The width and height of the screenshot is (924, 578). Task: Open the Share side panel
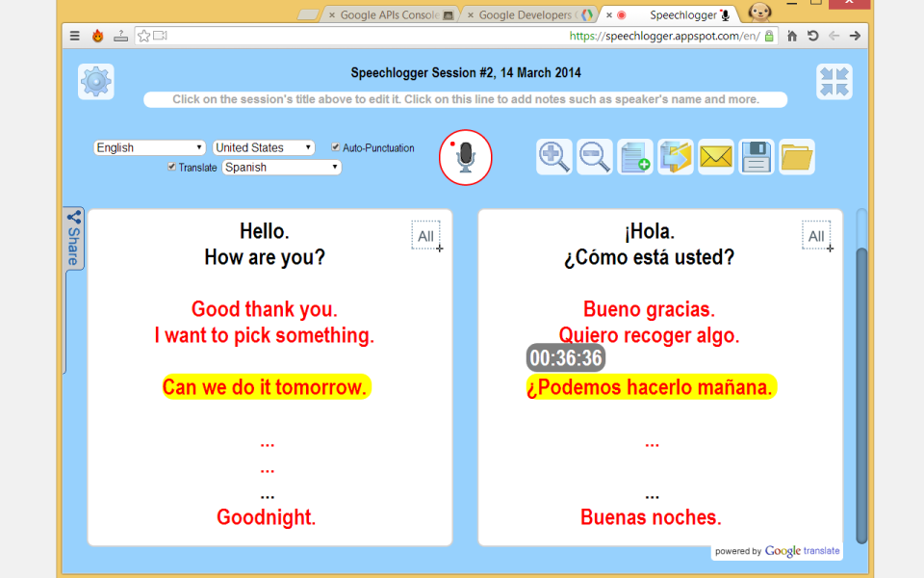73,239
